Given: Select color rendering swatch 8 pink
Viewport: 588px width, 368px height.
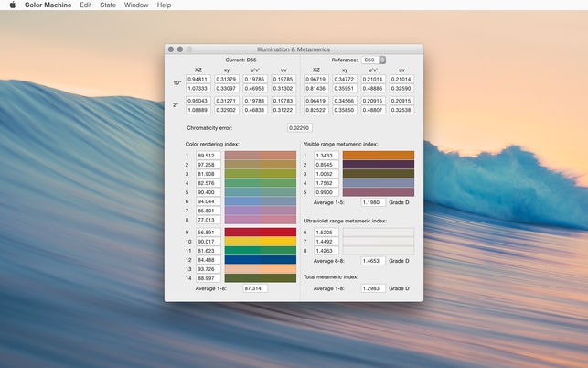Looking at the screenshot, I should (x=261, y=220).
